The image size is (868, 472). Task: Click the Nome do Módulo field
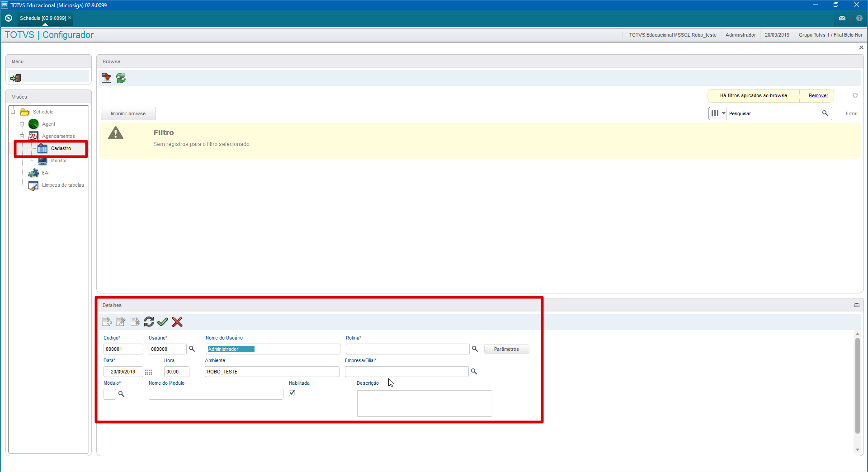216,394
